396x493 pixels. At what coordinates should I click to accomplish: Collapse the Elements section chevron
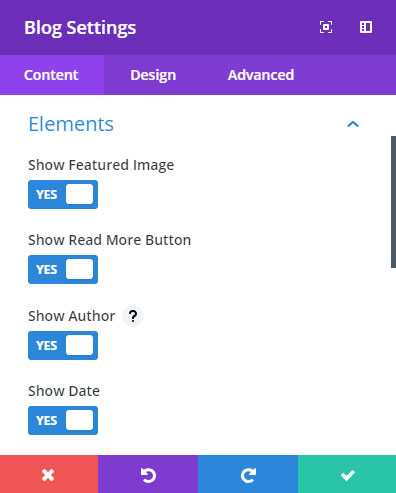(353, 124)
